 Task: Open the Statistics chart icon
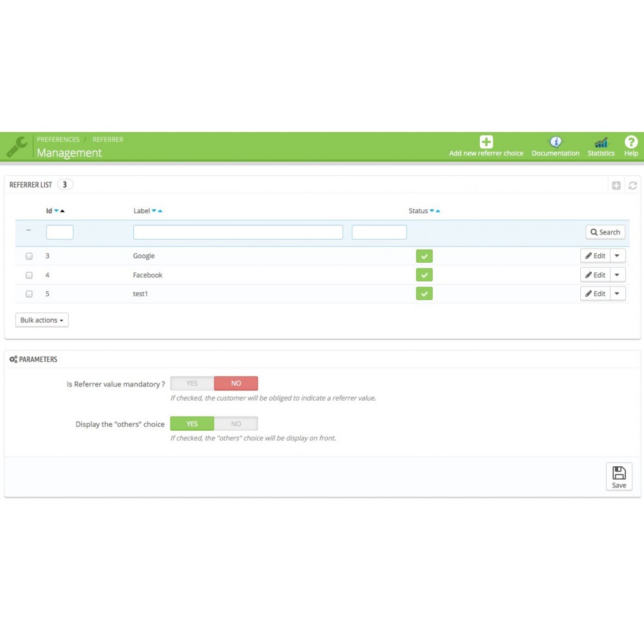(601, 142)
